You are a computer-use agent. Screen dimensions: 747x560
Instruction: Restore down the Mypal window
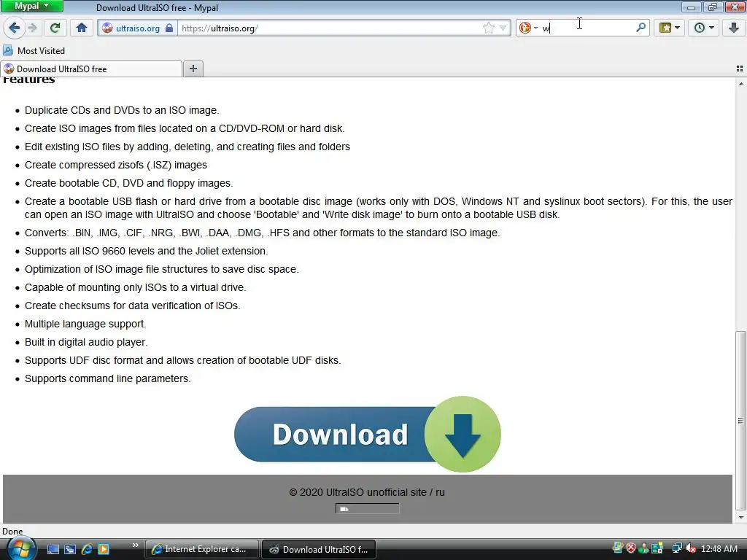713,7
